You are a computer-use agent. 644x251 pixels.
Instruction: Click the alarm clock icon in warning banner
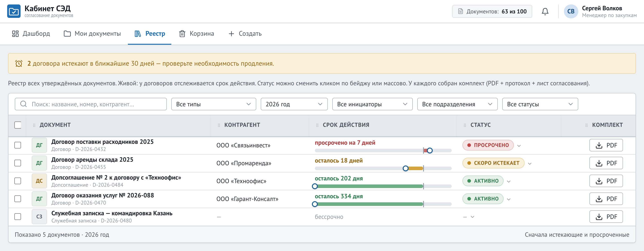pyautogui.click(x=19, y=63)
